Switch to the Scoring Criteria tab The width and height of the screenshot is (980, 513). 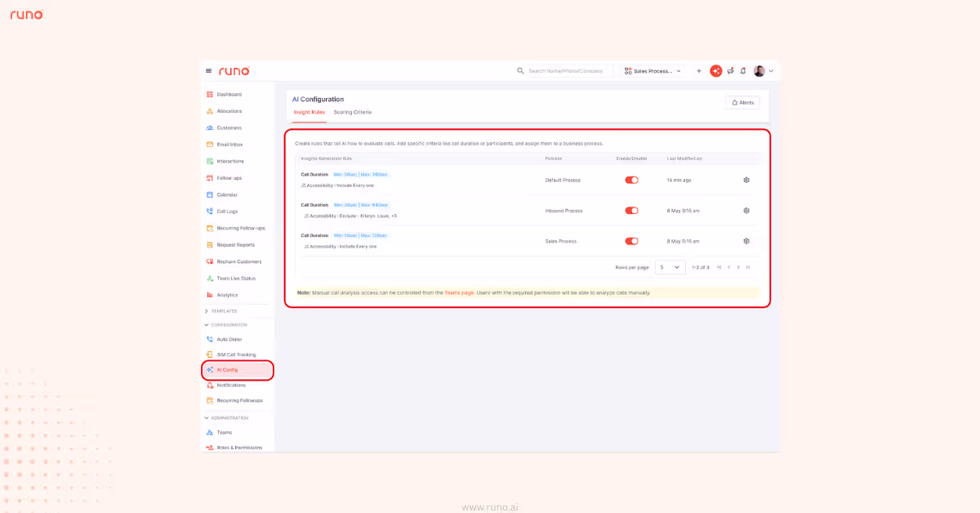pos(353,112)
